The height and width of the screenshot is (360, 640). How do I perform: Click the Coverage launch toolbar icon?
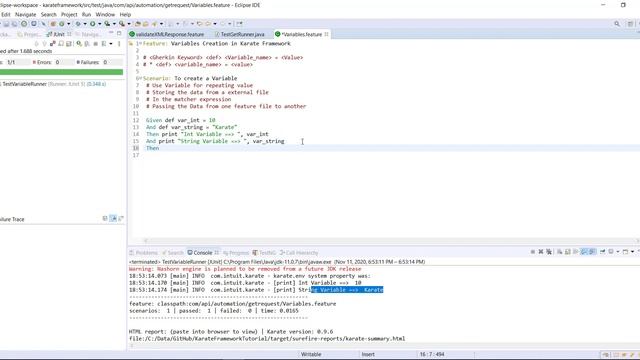pos(107,24)
